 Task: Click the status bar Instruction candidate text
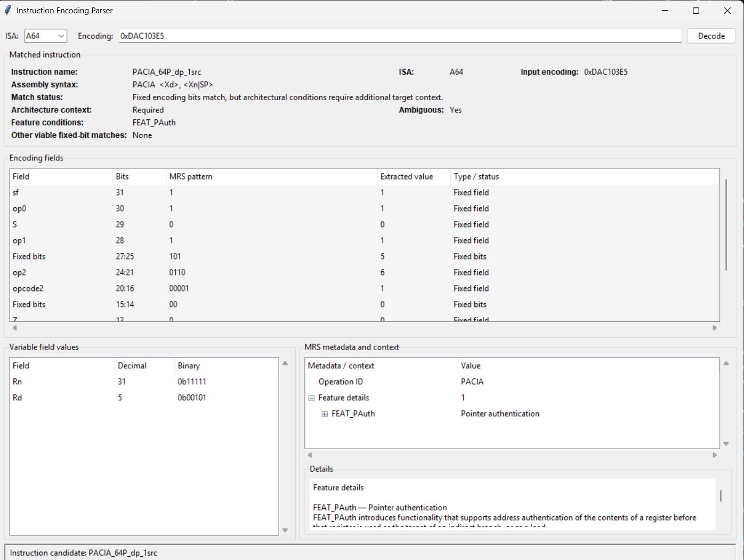[x=84, y=553]
